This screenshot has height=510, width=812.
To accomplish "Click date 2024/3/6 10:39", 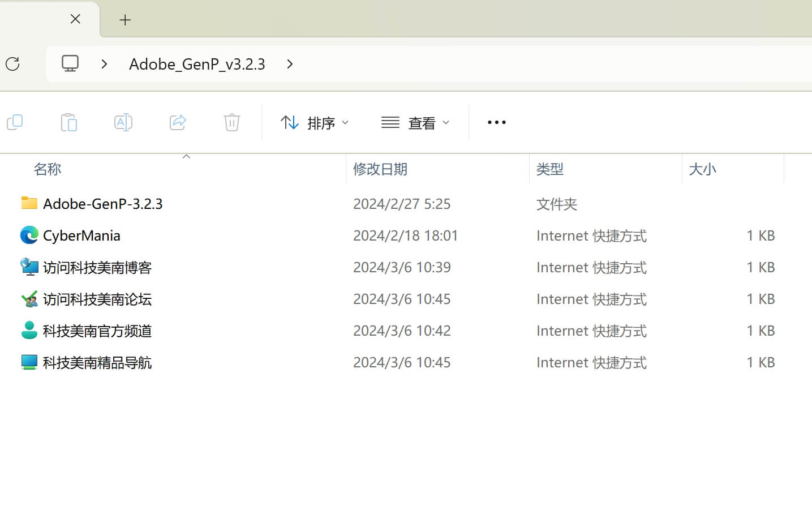I will click(x=402, y=267).
